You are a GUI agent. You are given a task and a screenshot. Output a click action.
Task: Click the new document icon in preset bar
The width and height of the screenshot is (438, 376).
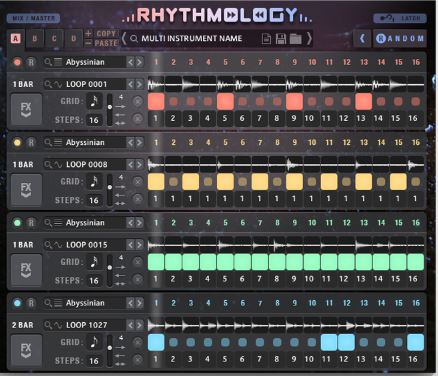[x=266, y=39]
